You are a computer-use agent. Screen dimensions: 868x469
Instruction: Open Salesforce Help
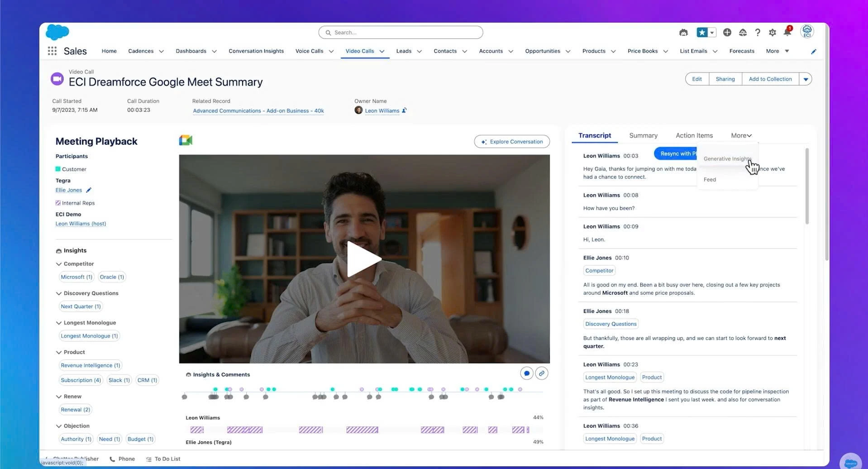click(757, 32)
